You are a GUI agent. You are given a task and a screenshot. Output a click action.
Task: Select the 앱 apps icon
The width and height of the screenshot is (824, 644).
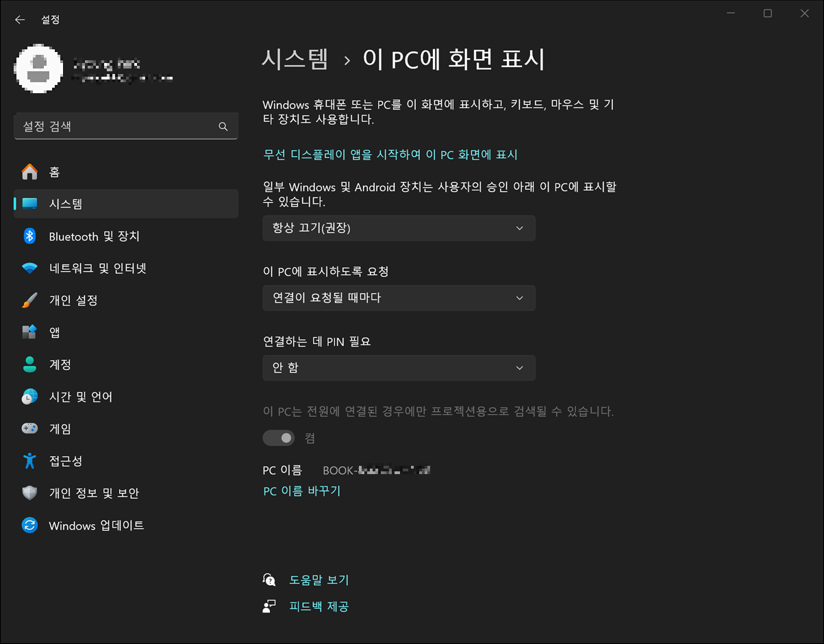tap(29, 333)
